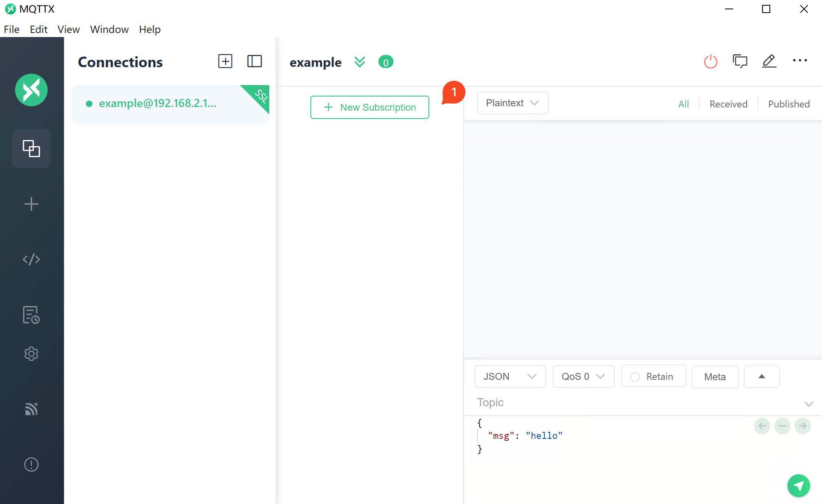This screenshot has height=504, width=822.
Task: Click the MQTTX title bar app icon
Action: click(11, 9)
